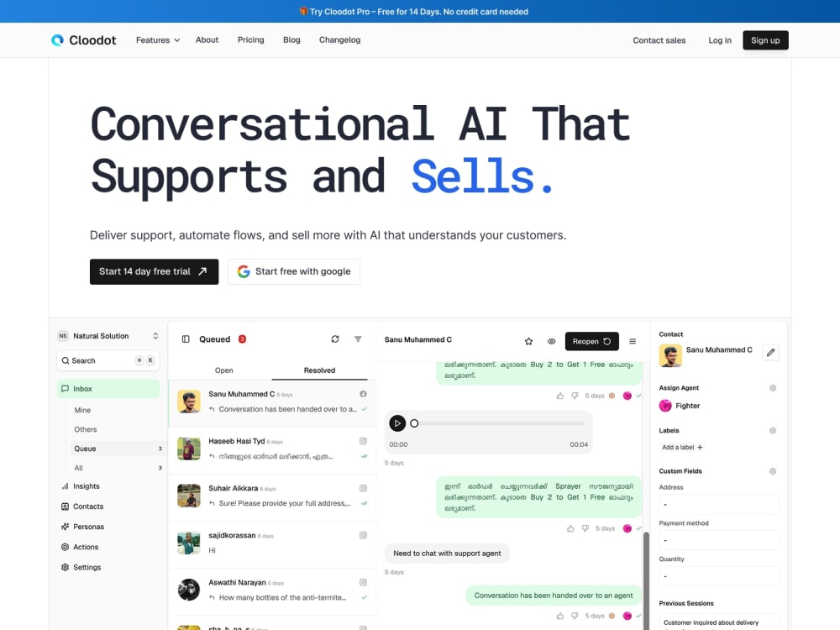Click the Need to chat with support agent message

447,554
